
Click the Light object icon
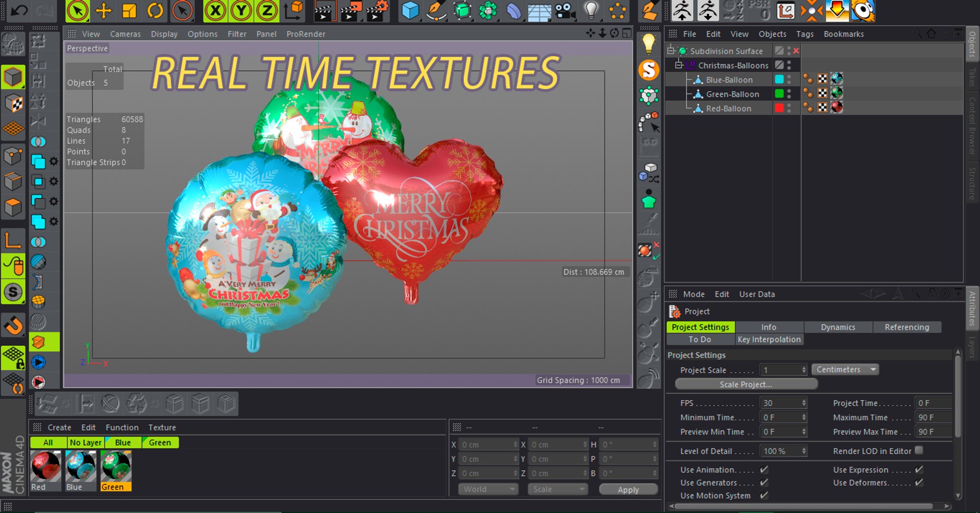591,11
